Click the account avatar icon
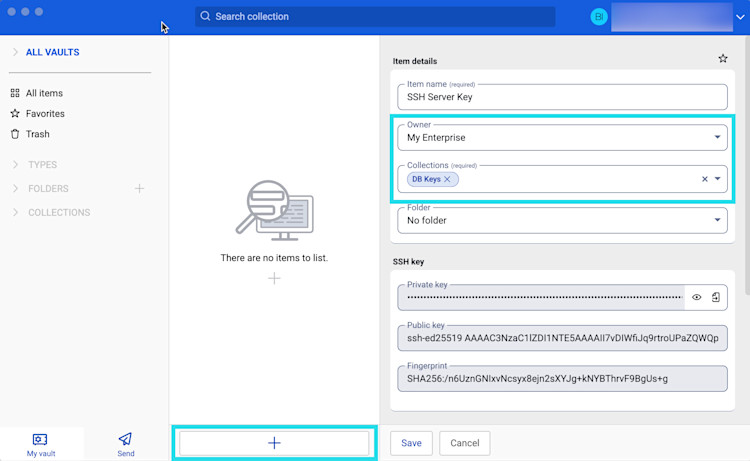 (x=599, y=17)
